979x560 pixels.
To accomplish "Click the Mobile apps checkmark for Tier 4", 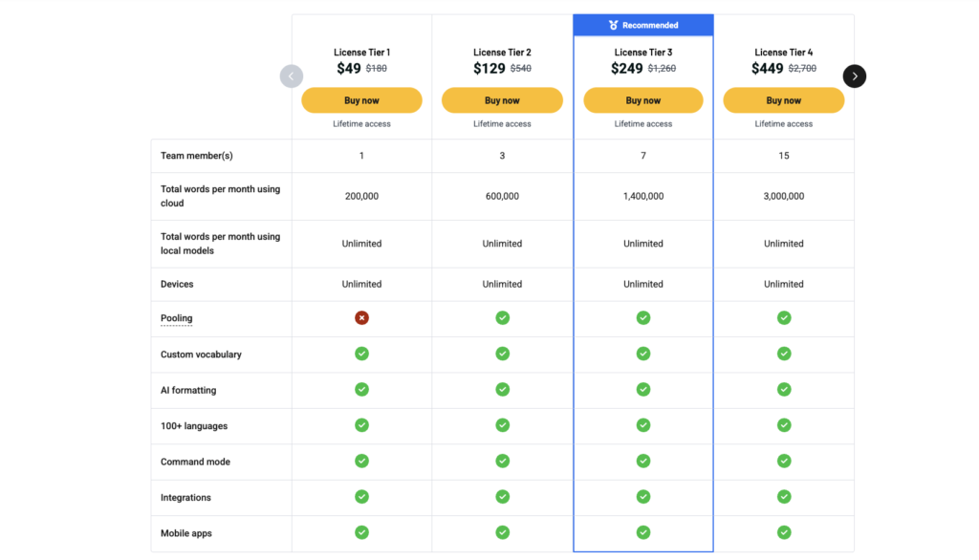I will (x=784, y=532).
